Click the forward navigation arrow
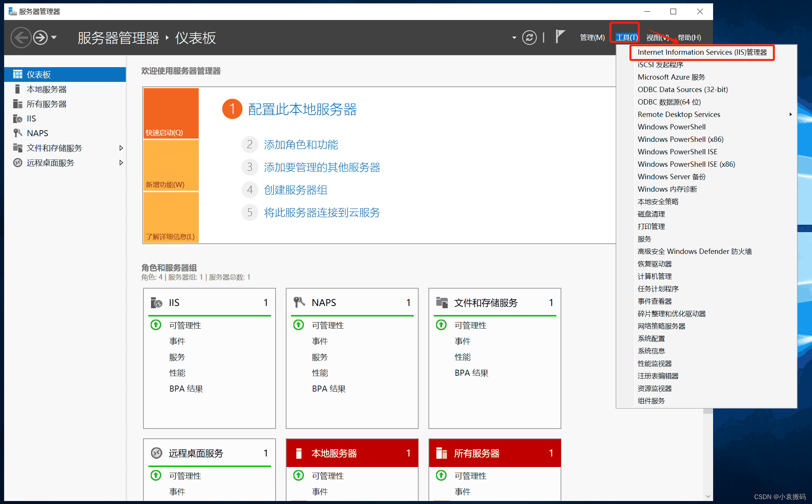The image size is (812, 504). tap(40, 38)
